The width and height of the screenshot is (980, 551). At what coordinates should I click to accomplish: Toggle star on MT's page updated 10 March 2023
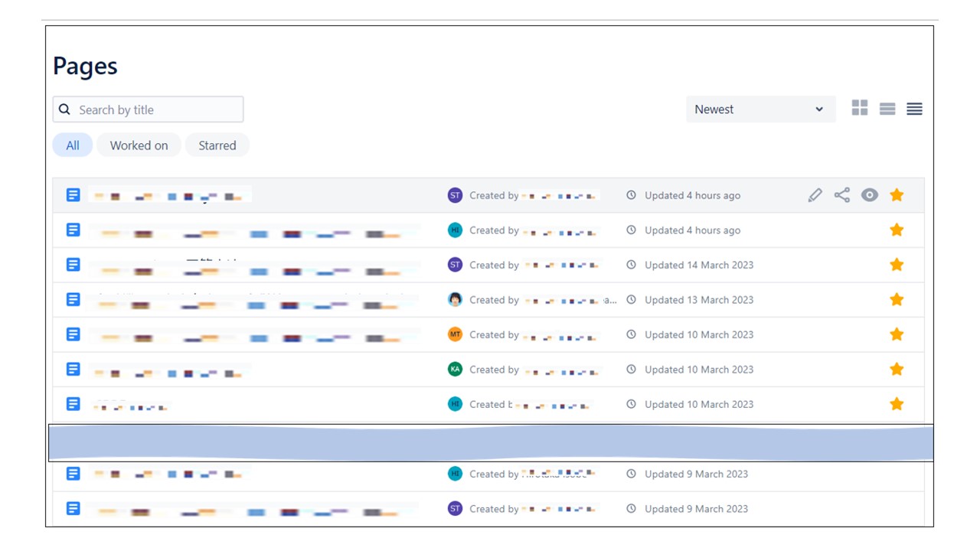[x=897, y=334]
